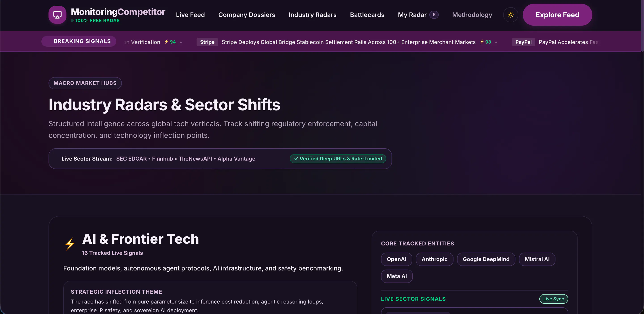Open the PayPal Accelerates headline
Screen dimensions: 644x314
pos(568,42)
